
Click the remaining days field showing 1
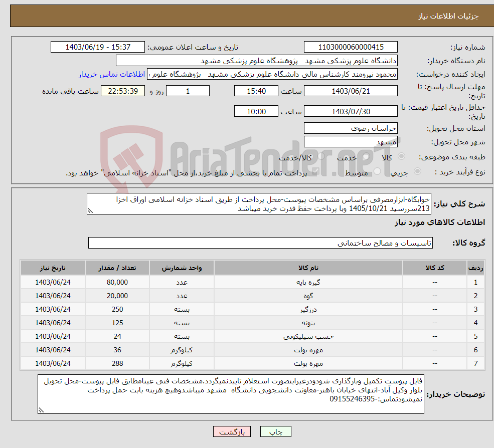point(188,91)
